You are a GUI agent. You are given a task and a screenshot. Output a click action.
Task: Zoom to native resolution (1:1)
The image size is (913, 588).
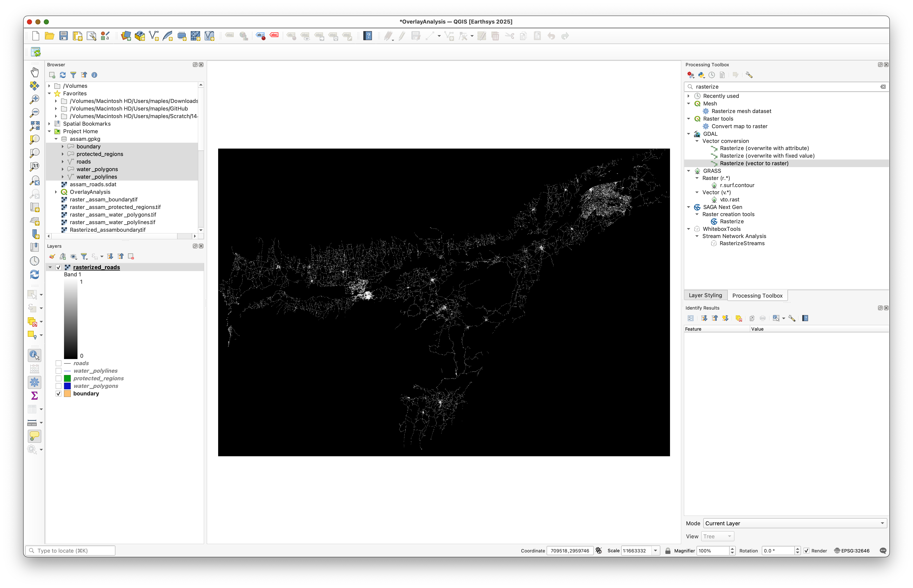tap(35, 166)
